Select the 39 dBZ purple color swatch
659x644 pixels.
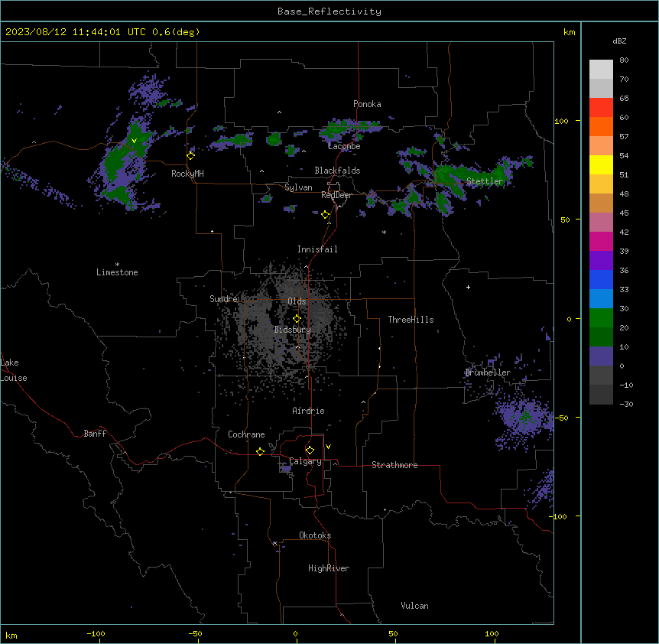(601, 261)
